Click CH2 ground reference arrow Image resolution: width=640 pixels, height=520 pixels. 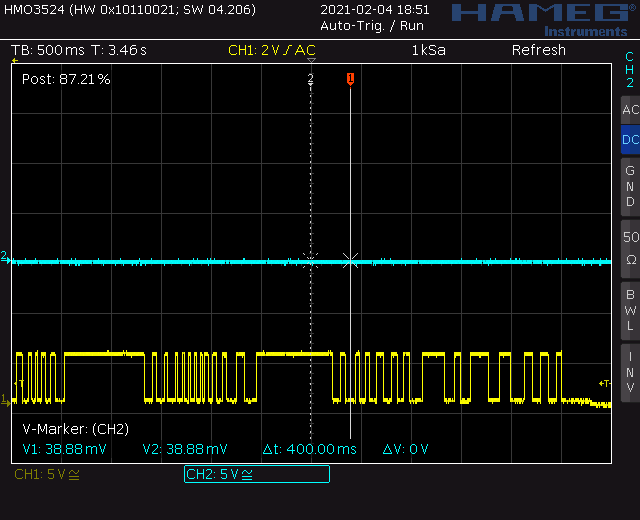[x=5, y=257]
